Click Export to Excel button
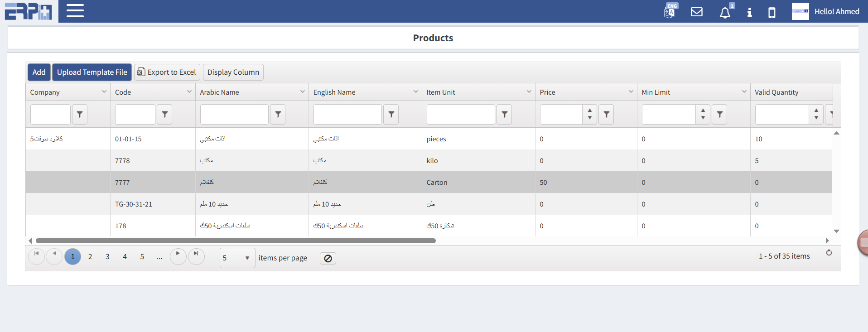This screenshot has width=868, height=332. point(167,72)
